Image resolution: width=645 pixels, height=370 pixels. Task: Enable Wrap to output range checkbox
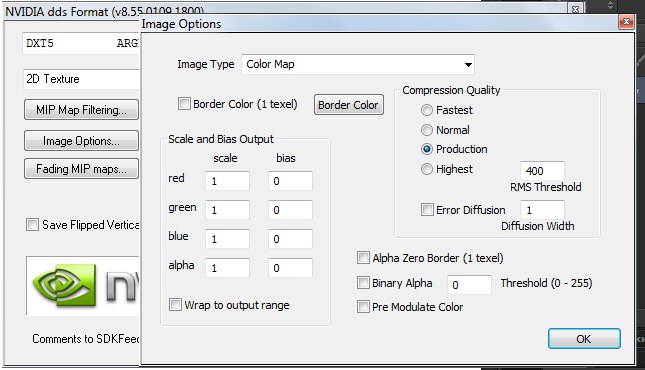[175, 305]
